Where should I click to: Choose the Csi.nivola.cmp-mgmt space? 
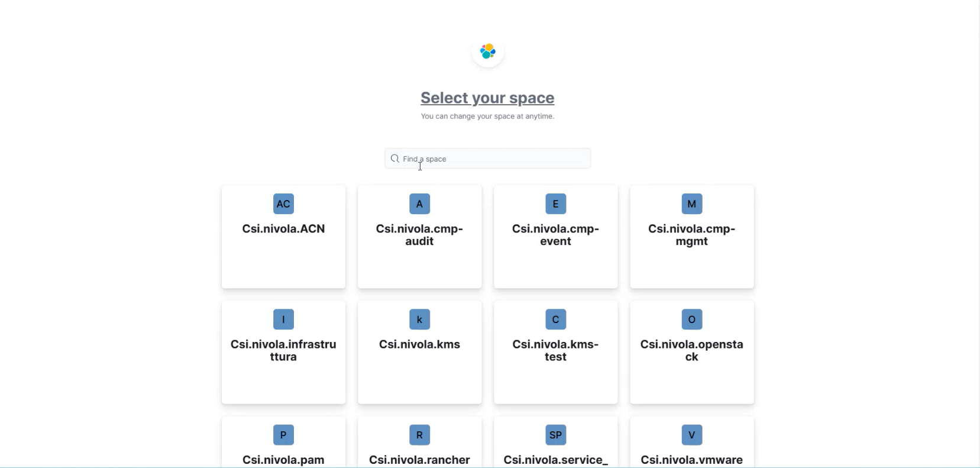point(691,237)
